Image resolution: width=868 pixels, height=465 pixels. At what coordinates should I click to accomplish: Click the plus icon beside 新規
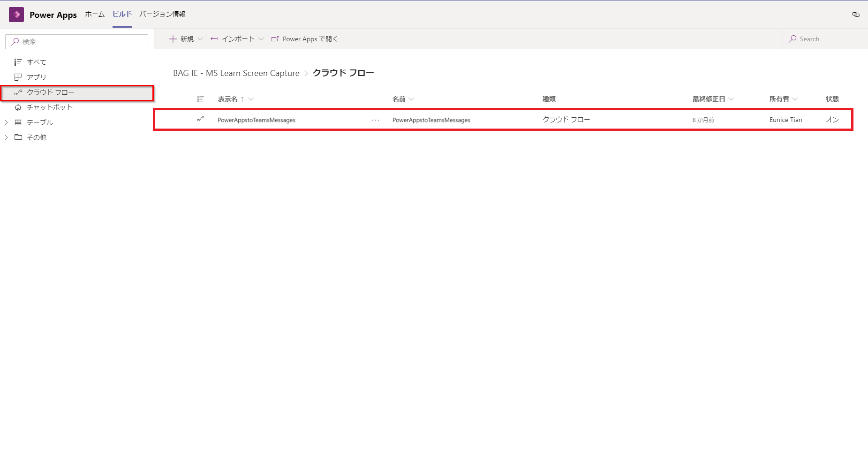tap(173, 39)
